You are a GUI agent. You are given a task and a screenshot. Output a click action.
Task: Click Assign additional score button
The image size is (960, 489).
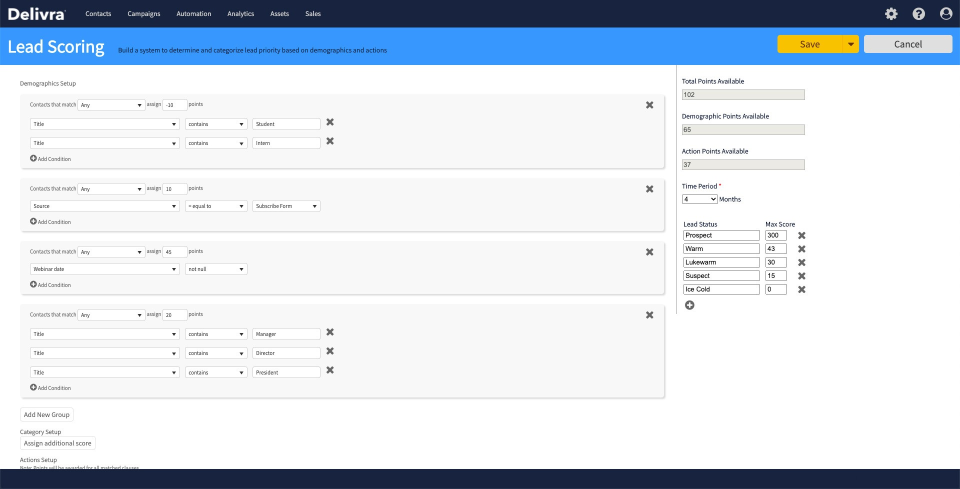(58, 443)
